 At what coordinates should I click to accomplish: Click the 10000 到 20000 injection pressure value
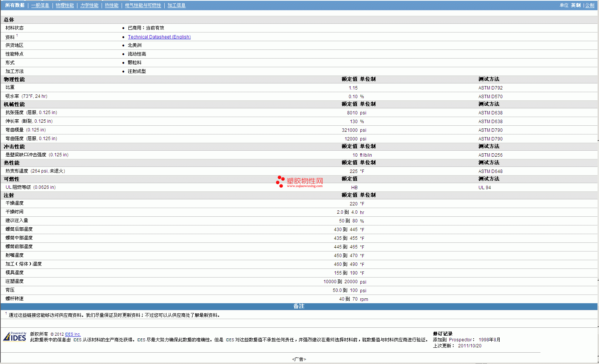(340, 282)
